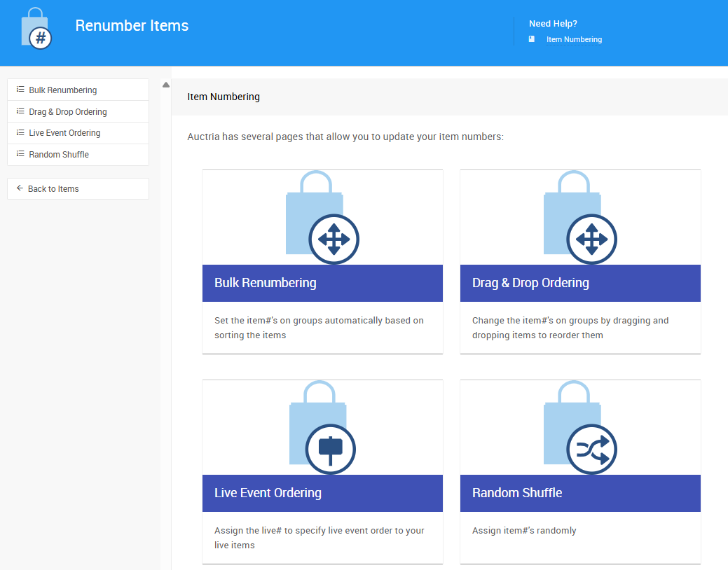Click the Drag & Drop Ordering card arrows icon
The image size is (728, 570).
tap(591, 239)
